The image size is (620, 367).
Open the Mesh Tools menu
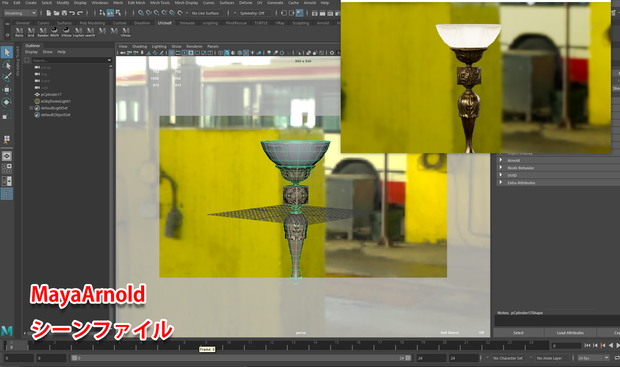[x=160, y=3]
